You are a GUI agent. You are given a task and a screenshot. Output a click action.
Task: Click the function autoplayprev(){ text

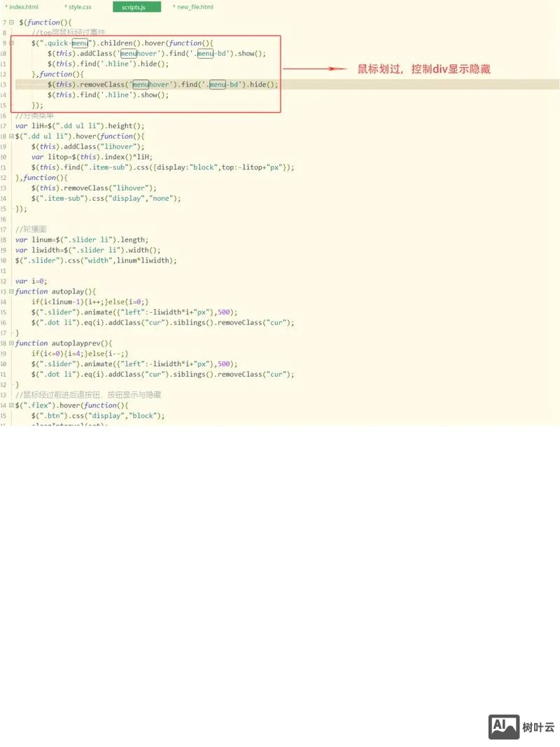[x=64, y=343]
